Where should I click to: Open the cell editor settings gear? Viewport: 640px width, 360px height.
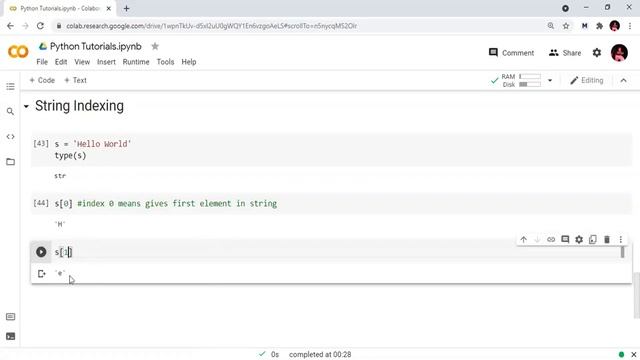(579, 240)
